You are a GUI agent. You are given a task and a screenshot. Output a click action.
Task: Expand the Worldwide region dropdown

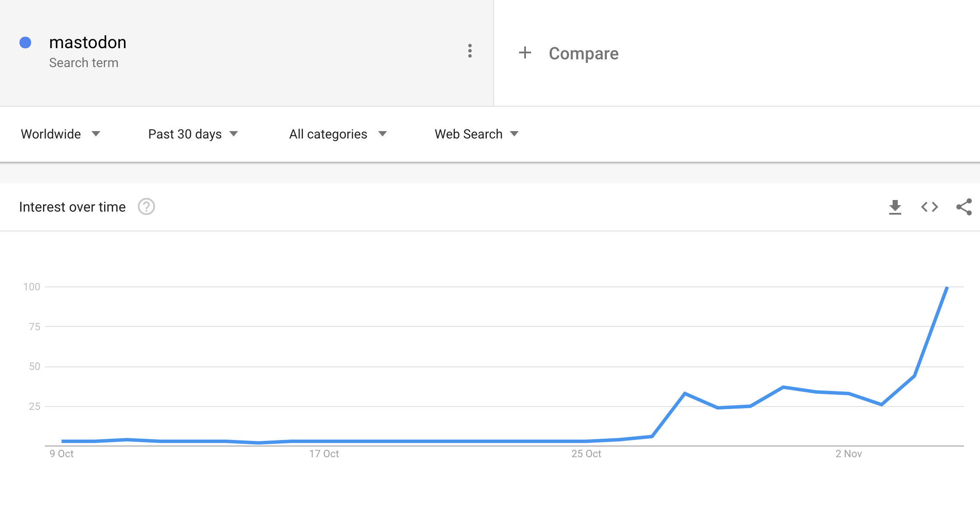tap(60, 134)
